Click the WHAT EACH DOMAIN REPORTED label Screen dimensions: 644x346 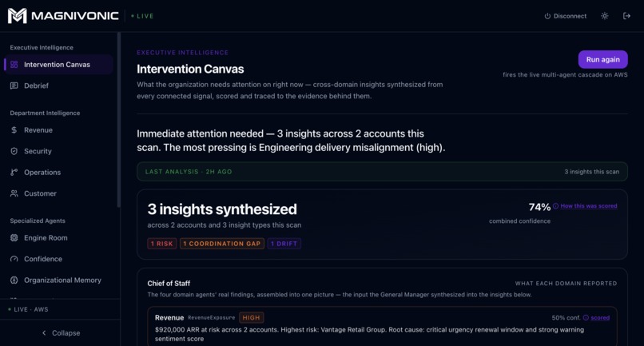point(566,284)
